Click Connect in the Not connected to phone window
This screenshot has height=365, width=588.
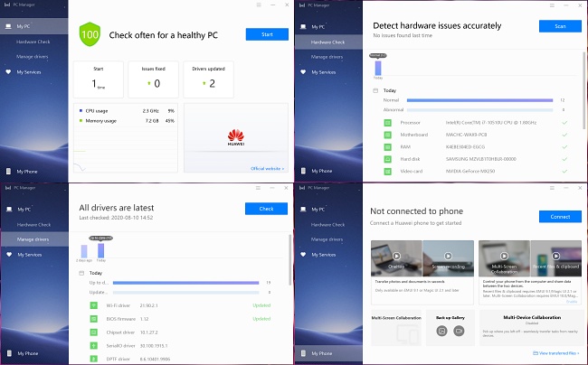click(x=560, y=217)
